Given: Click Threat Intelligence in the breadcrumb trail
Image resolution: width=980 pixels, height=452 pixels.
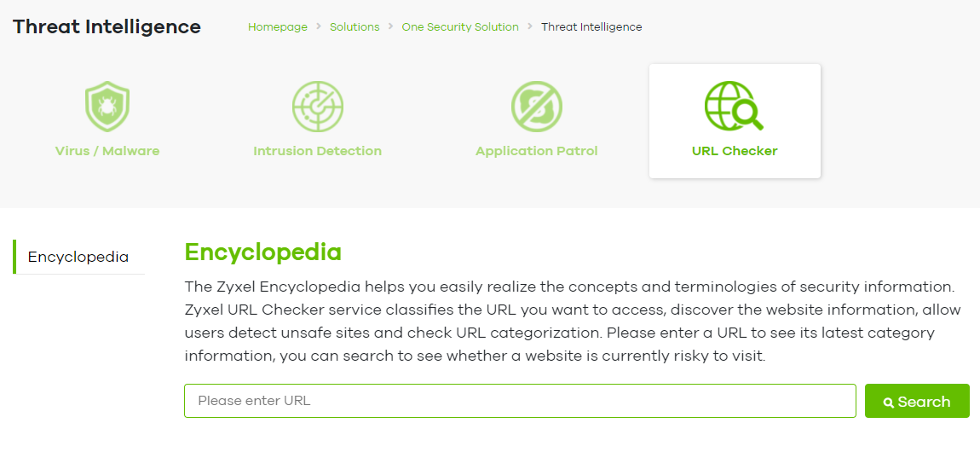Looking at the screenshot, I should [591, 27].
